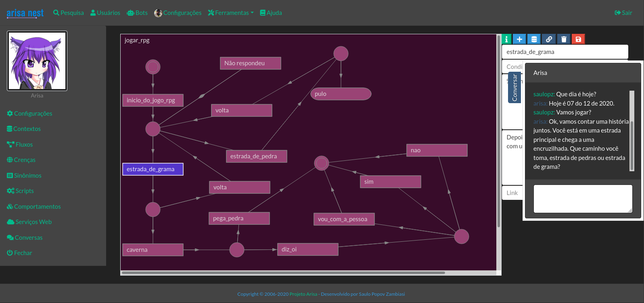Add a new node with plus icon
Image resolution: width=644 pixels, height=303 pixels.
519,39
